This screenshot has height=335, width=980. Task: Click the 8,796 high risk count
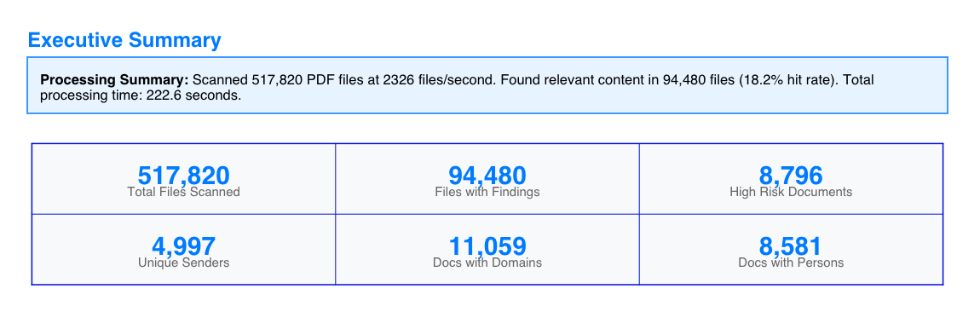792,176
